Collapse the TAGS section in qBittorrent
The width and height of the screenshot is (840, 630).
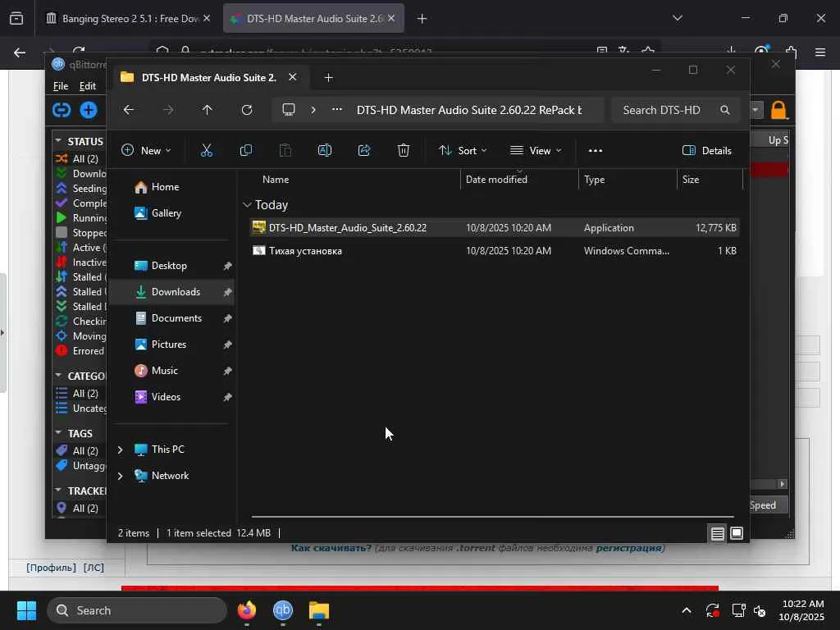[x=58, y=433]
